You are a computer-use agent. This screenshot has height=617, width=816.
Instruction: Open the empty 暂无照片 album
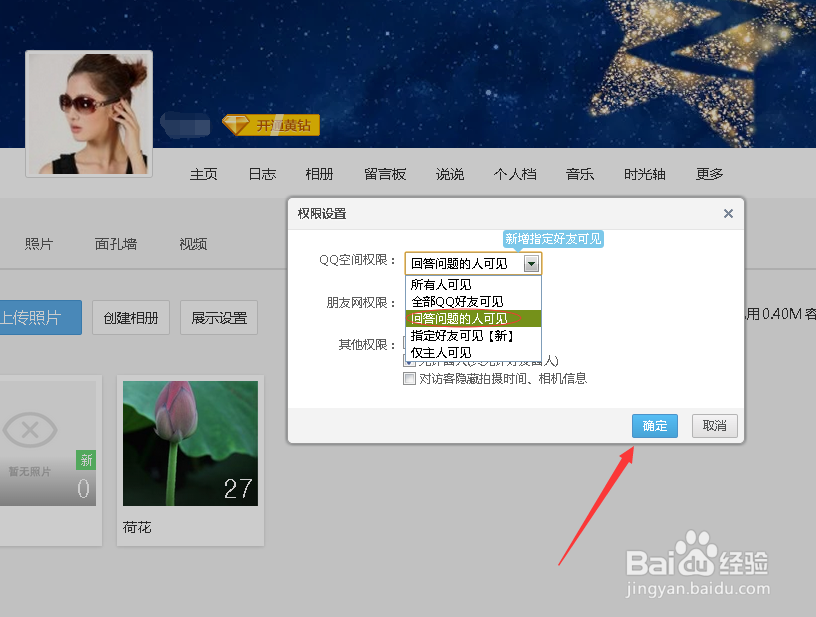pos(47,443)
